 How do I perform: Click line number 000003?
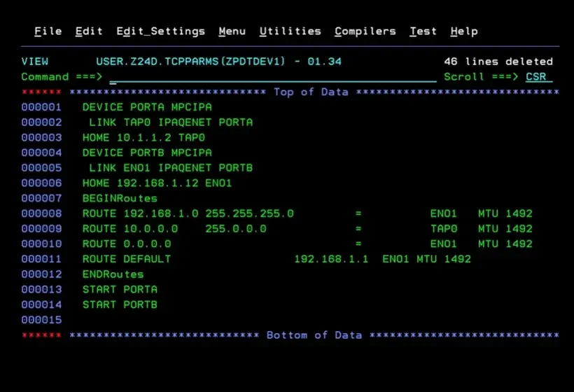coord(41,138)
